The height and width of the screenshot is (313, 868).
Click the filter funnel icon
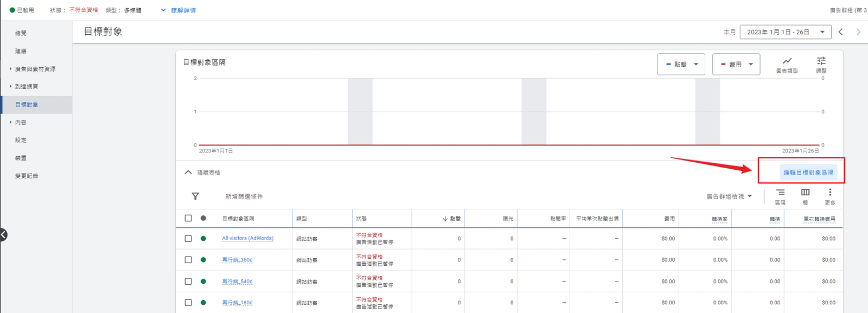click(195, 196)
